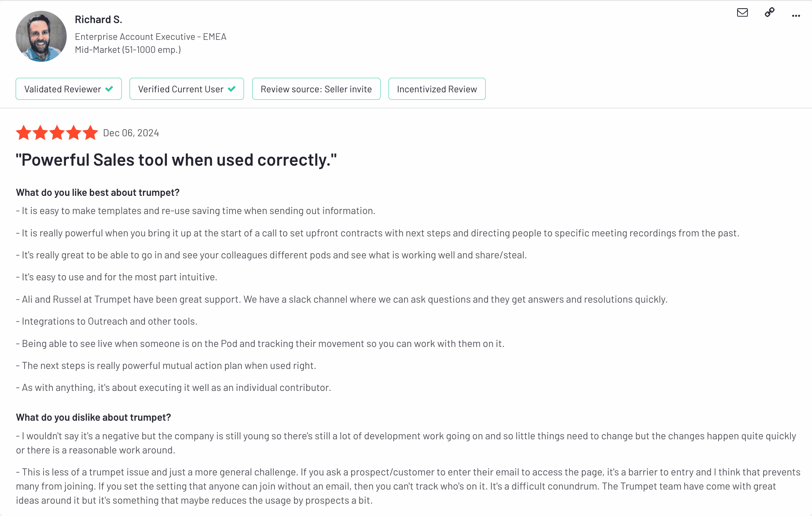Viewport: 812px width, 516px height.
Task: Click the "What do you like best about trumpet?" heading
Action: (x=98, y=192)
